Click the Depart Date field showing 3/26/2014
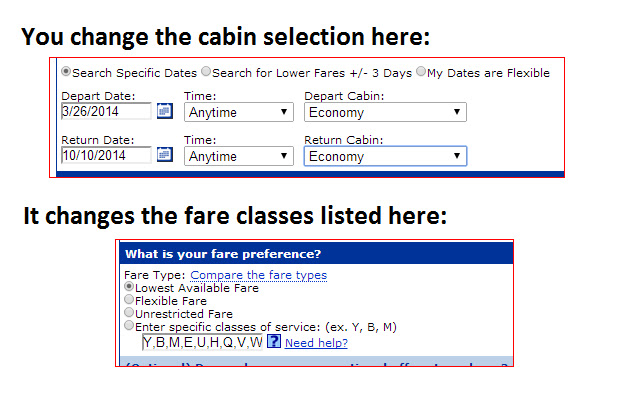The image size is (640, 400). click(x=105, y=112)
